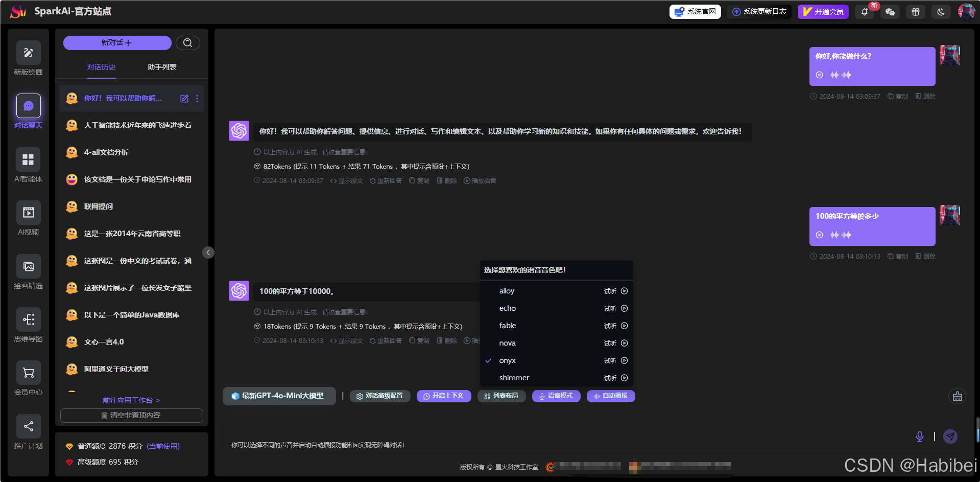Choose shimmer as voice
This screenshot has height=482, width=980.
point(514,378)
